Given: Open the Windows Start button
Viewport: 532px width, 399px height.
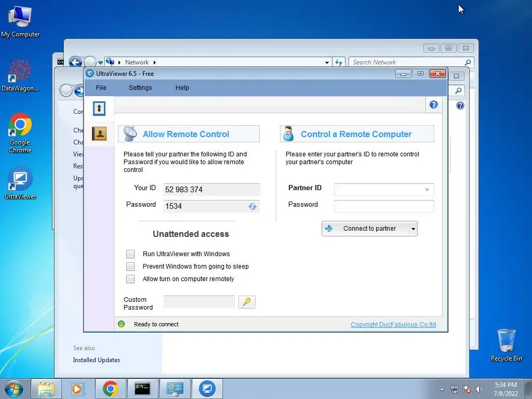Looking at the screenshot, I should point(14,389).
